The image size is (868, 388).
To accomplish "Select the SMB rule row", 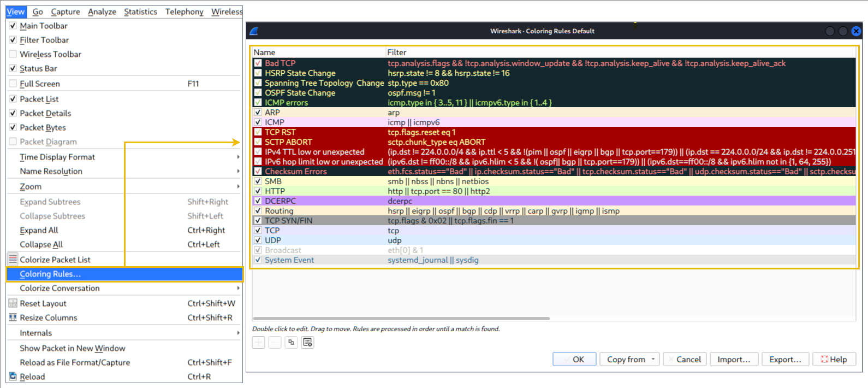I will tap(554, 181).
